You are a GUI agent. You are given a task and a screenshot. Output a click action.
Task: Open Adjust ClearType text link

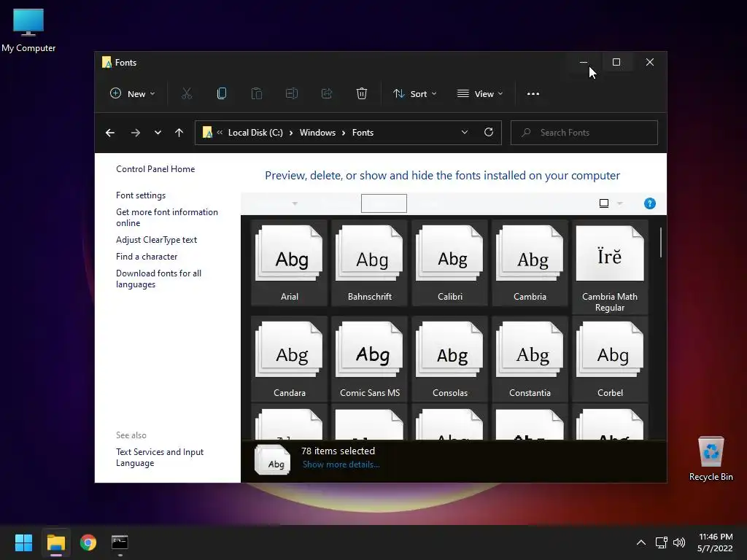tap(156, 240)
